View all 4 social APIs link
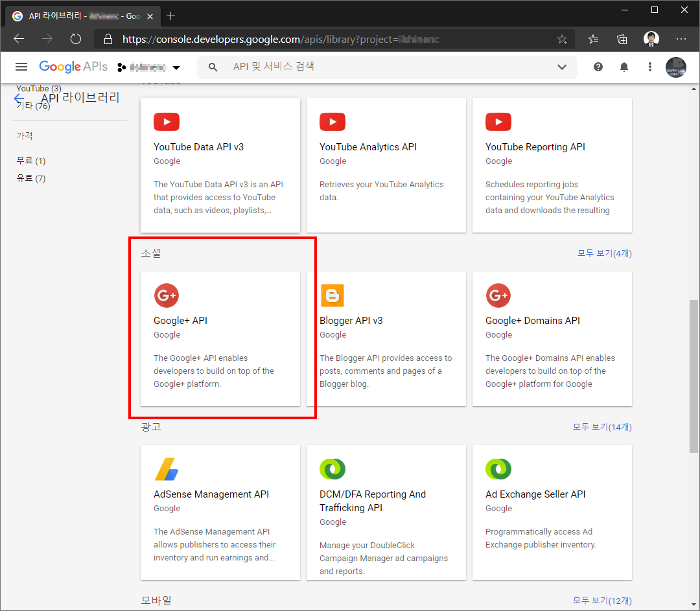The height and width of the screenshot is (611, 700). (x=605, y=253)
